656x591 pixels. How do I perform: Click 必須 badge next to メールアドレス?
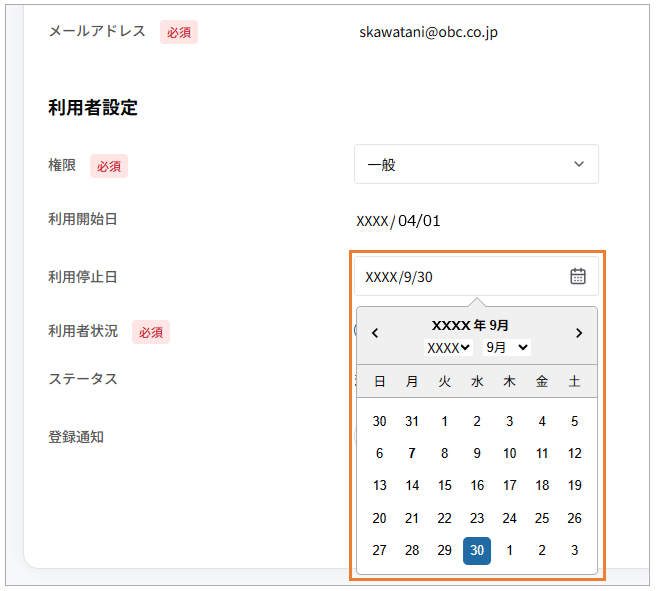pos(179,32)
